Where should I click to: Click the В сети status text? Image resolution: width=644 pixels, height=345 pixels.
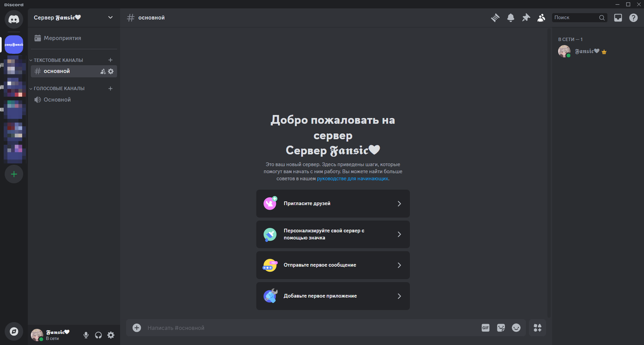click(x=53, y=339)
